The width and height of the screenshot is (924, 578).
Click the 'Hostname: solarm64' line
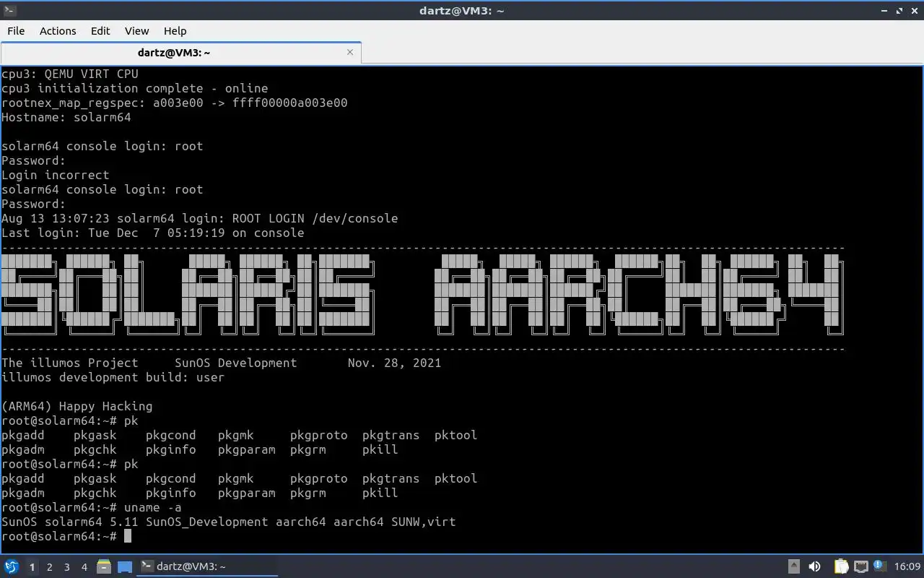[x=66, y=117]
